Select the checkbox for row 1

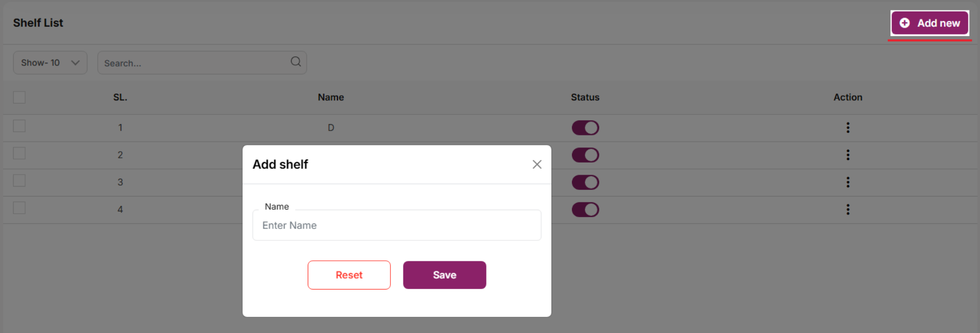(19, 126)
